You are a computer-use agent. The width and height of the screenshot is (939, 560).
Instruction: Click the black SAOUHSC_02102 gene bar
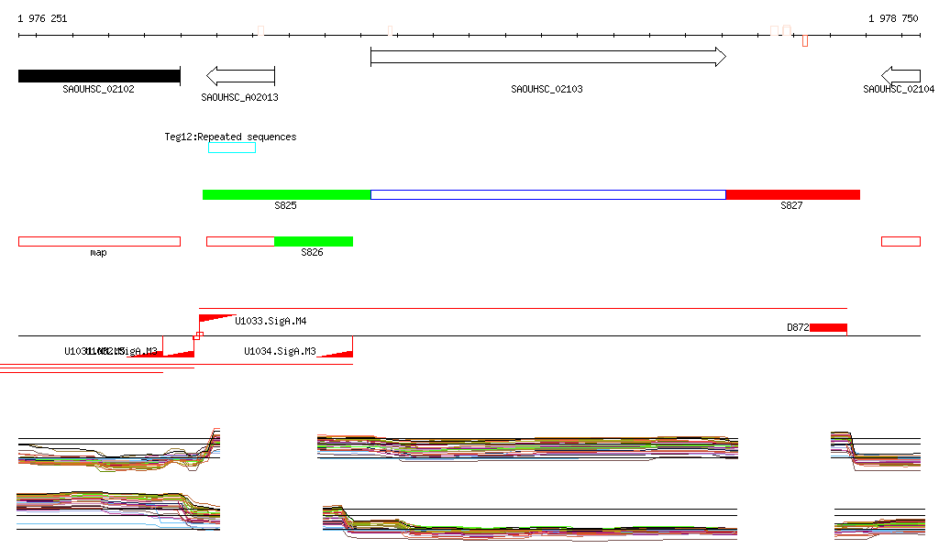click(x=99, y=76)
